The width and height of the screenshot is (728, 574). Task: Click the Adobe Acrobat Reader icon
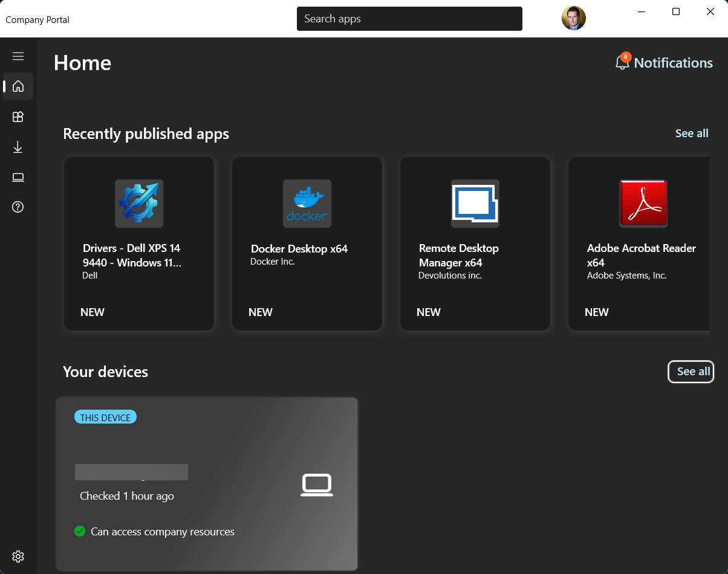pyautogui.click(x=643, y=204)
